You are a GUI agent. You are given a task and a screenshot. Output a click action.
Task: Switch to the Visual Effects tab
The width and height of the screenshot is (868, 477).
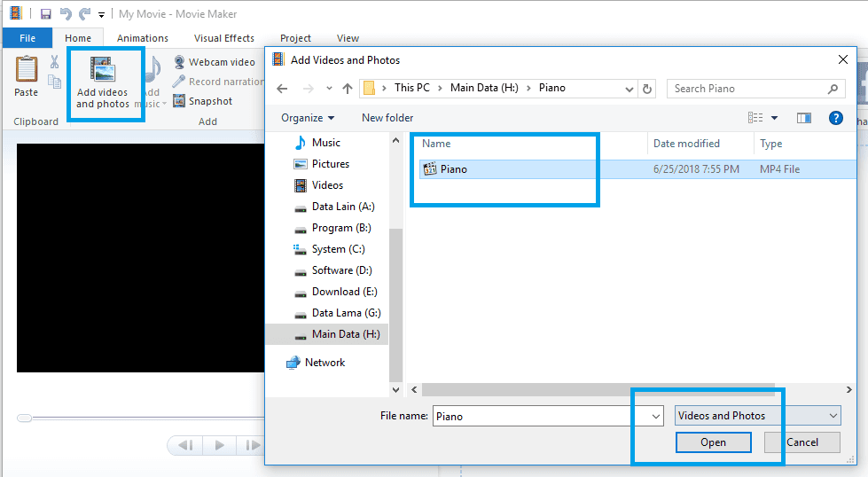click(224, 38)
